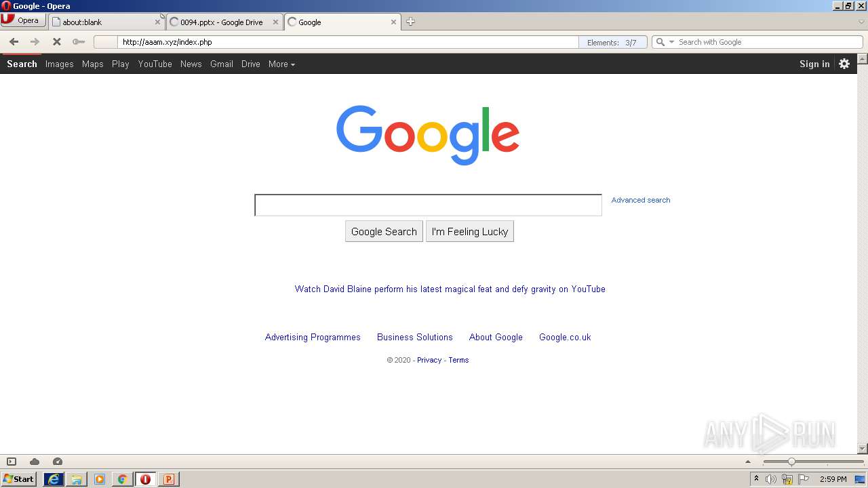Switch to the about:blank tab

tap(106, 22)
